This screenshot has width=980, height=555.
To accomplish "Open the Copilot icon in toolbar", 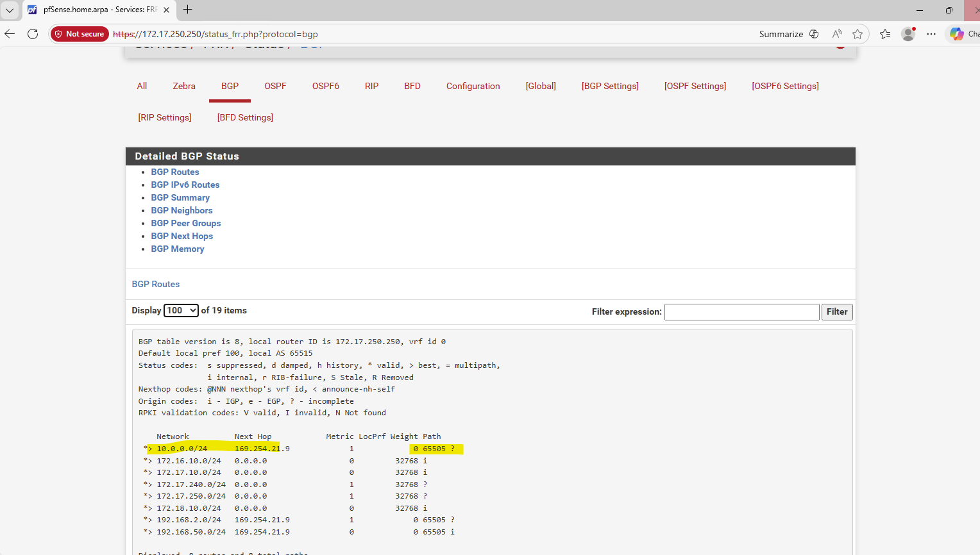I will (x=956, y=34).
